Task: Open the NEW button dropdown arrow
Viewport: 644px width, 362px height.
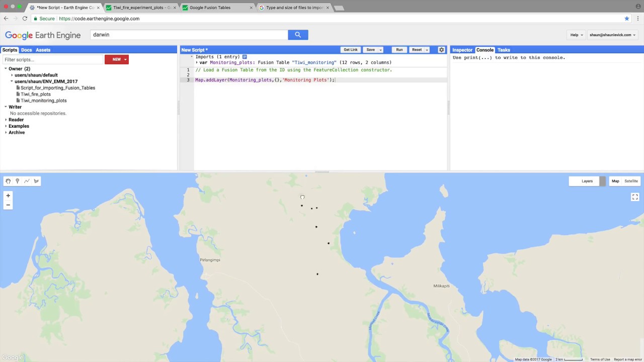Action: tap(125, 59)
